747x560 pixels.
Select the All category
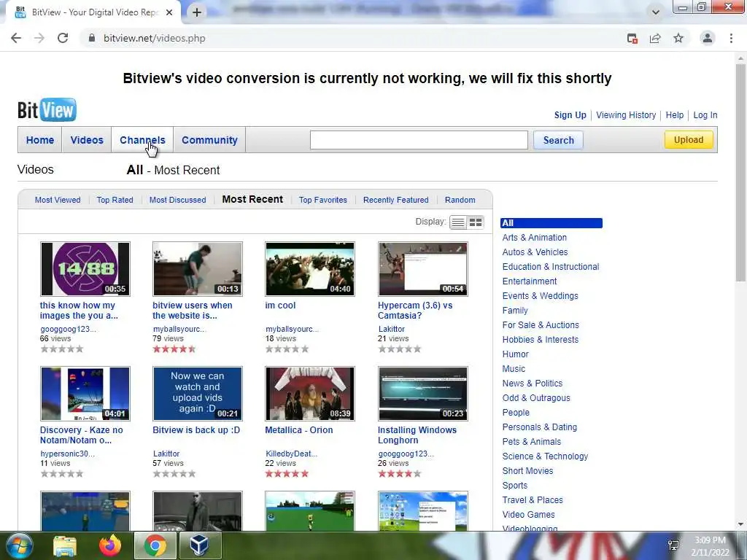[551, 223]
